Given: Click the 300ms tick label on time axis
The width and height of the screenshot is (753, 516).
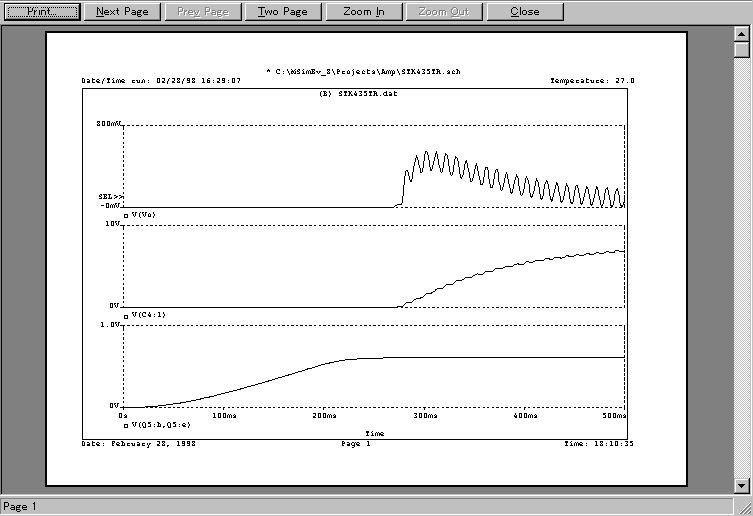Looking at the screenshot, I should coord(425,415).
